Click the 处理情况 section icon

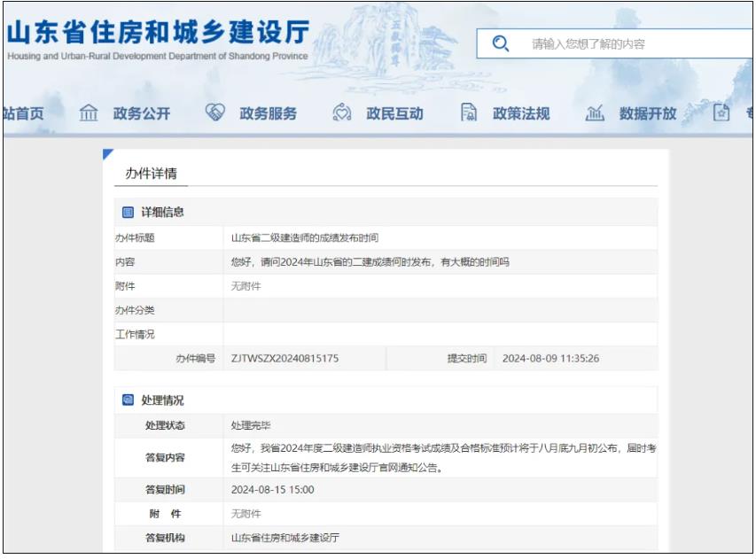tap(128, 400)
